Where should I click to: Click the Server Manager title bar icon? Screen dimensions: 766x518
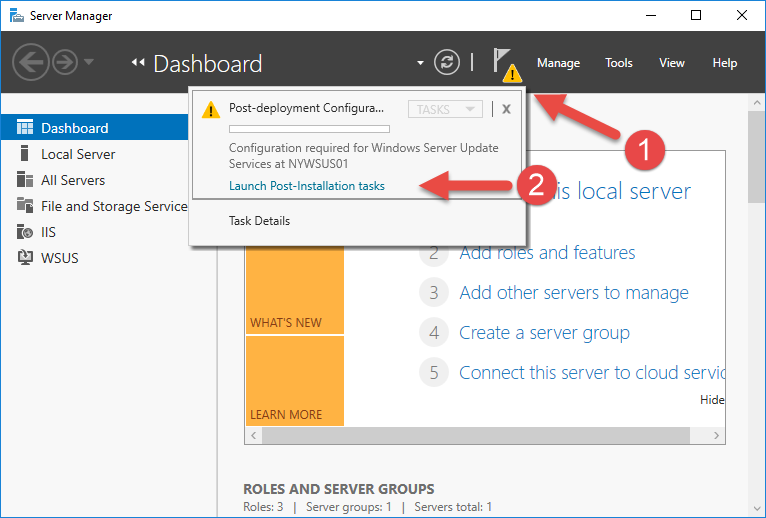click(17, 16)
